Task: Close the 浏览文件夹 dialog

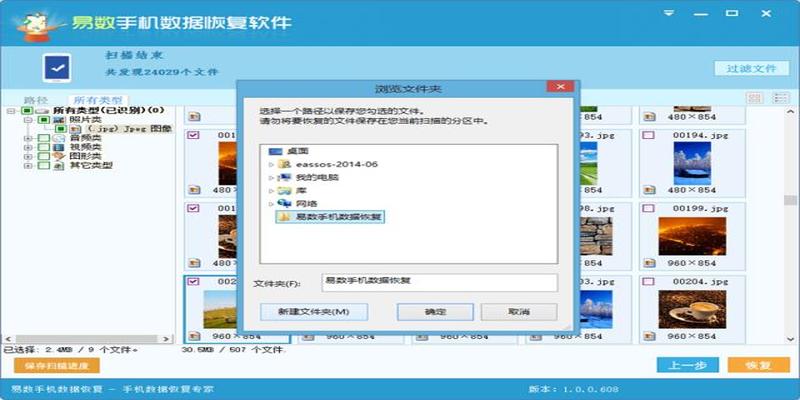Action: point(560,87)
